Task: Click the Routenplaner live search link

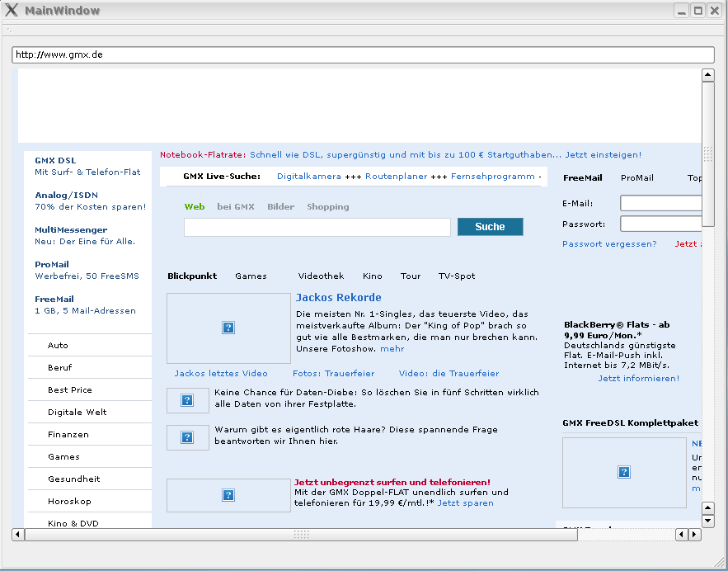Action: pyautogui.click(x=396, y=177)
